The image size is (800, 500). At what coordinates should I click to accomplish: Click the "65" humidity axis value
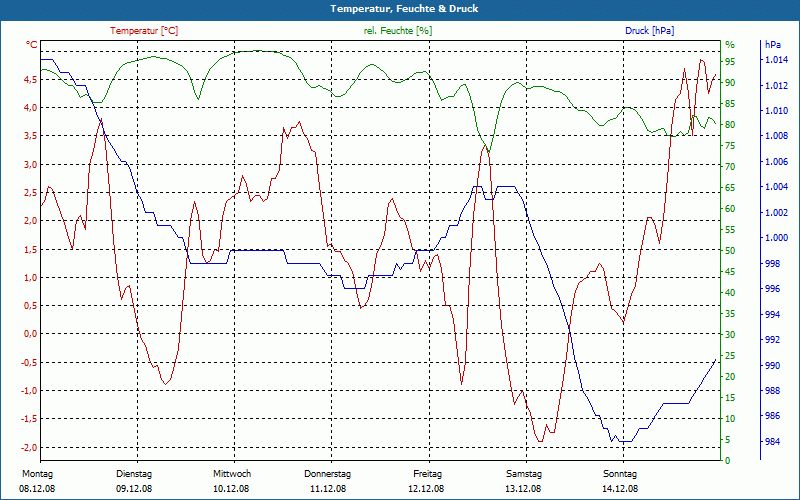(730, 188)
